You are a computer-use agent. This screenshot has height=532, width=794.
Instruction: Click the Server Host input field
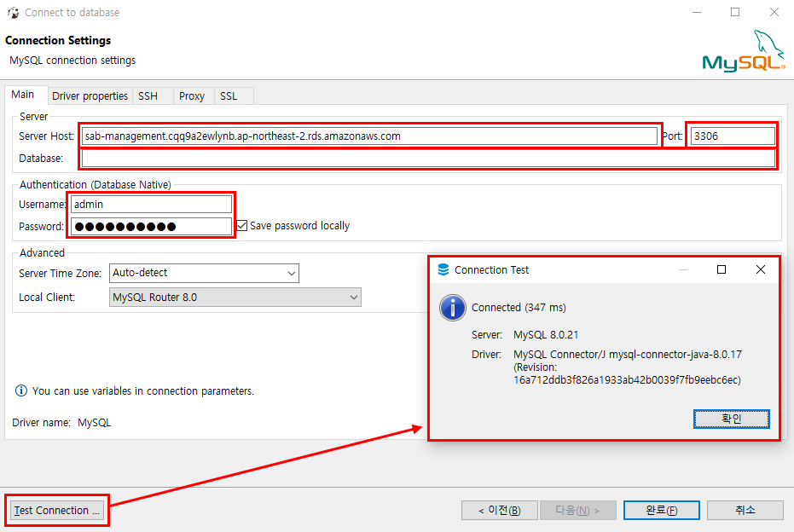pos(369,136)
